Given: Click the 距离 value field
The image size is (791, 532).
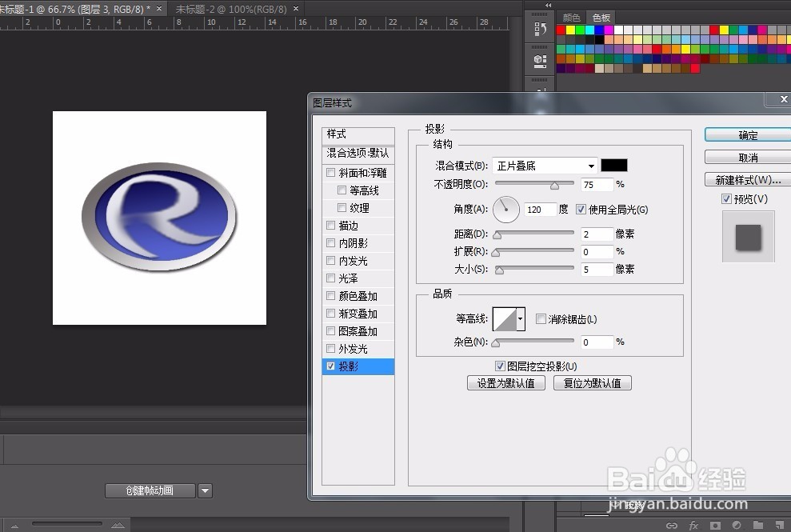Looking at the screenshot, I should pos(597,234).
